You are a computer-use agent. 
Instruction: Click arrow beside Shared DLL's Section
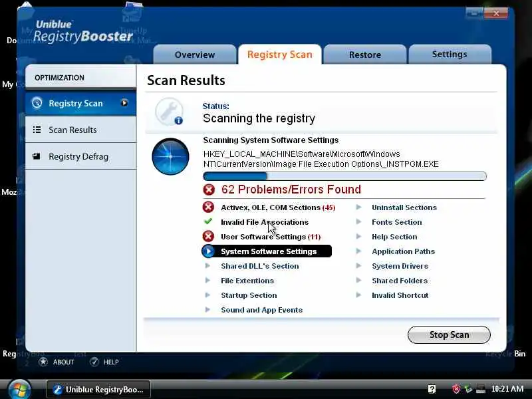coord(207,265)
